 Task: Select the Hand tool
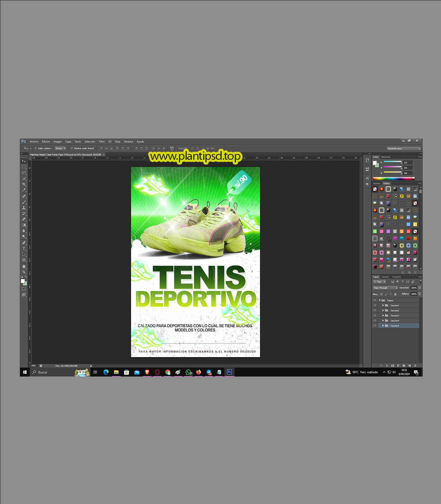[24, 266]
